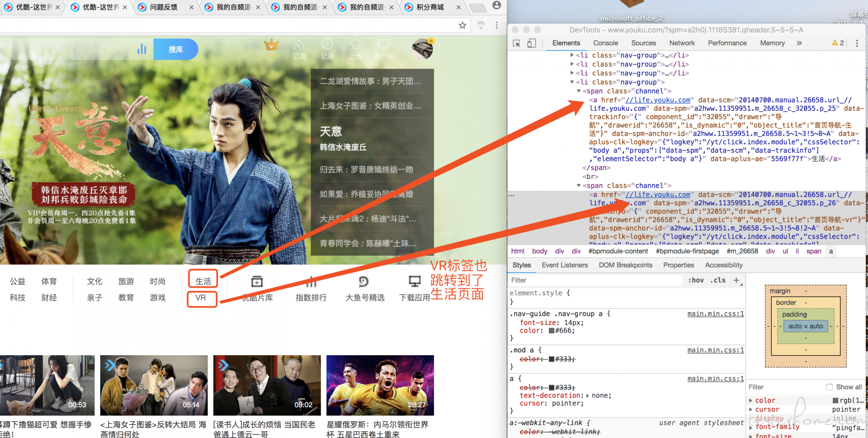The width and height of the screenshot is (868, 438).
Task: Expand the first collapsed nav-group li node
Action: (572, 55)
